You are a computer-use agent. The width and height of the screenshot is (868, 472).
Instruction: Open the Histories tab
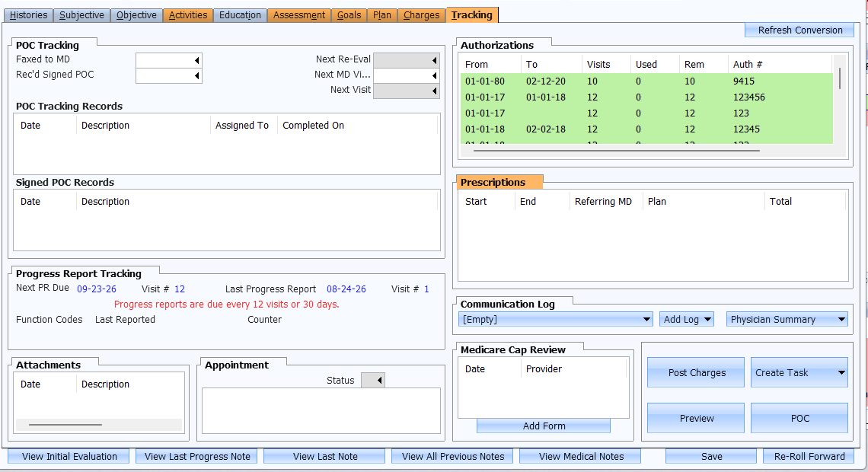coord(29,15)
